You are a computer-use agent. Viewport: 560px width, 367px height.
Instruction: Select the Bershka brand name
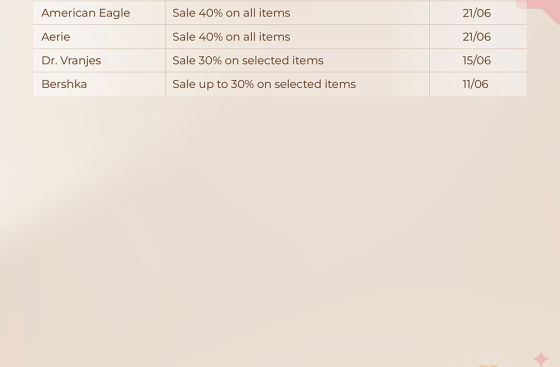click(64, 84)
